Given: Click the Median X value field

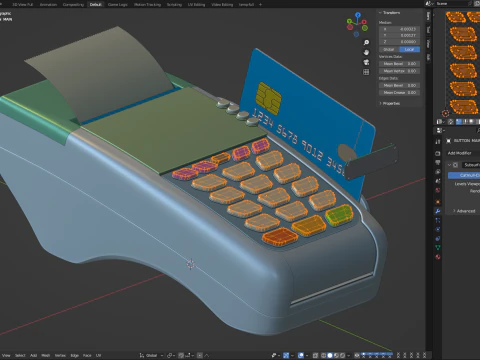Looking at the screenshot, I should coord(399,29).
